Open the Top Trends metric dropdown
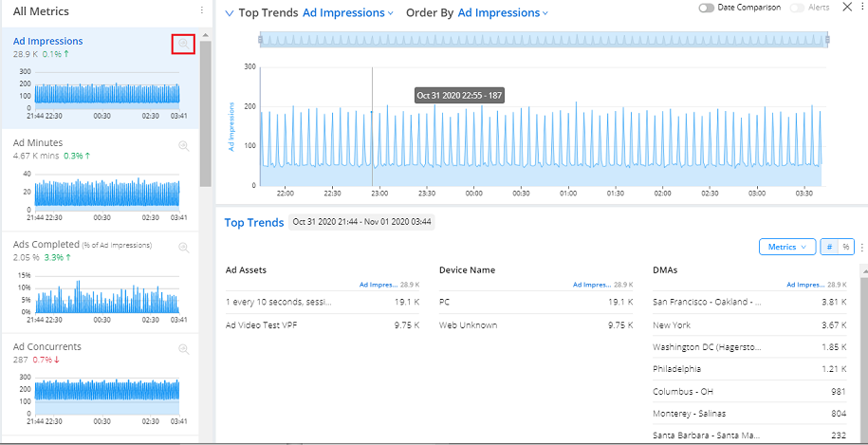The image size is (868, 445). [x=348, y=13]
